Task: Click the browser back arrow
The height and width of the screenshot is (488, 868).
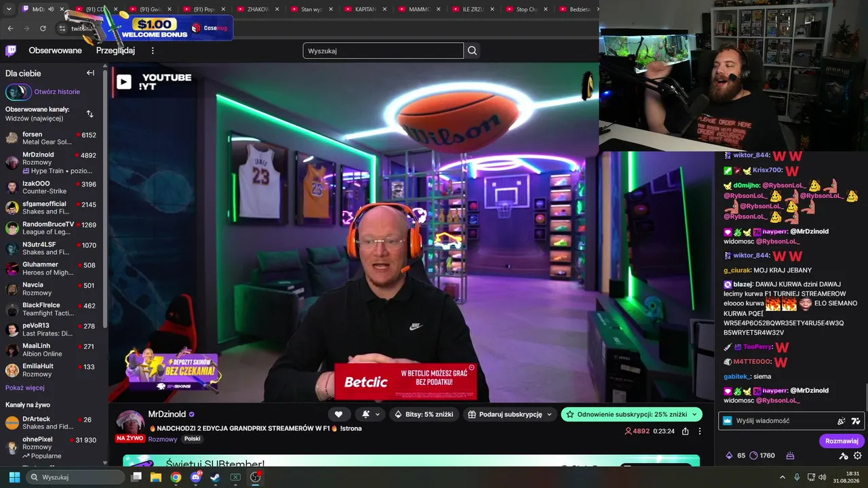Action: (10, 28)
